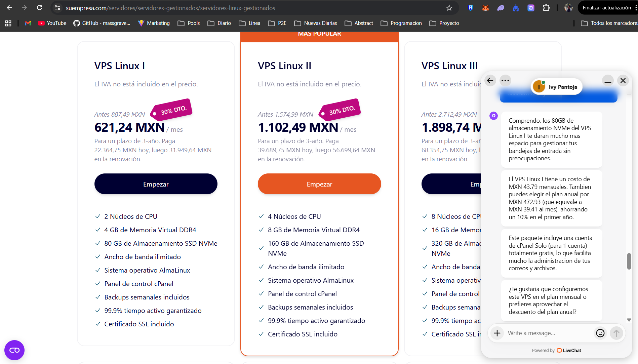Screen dimensions: 638x364
Task: Expand the Programacion bookmark folder
Action: pos(401,23)
